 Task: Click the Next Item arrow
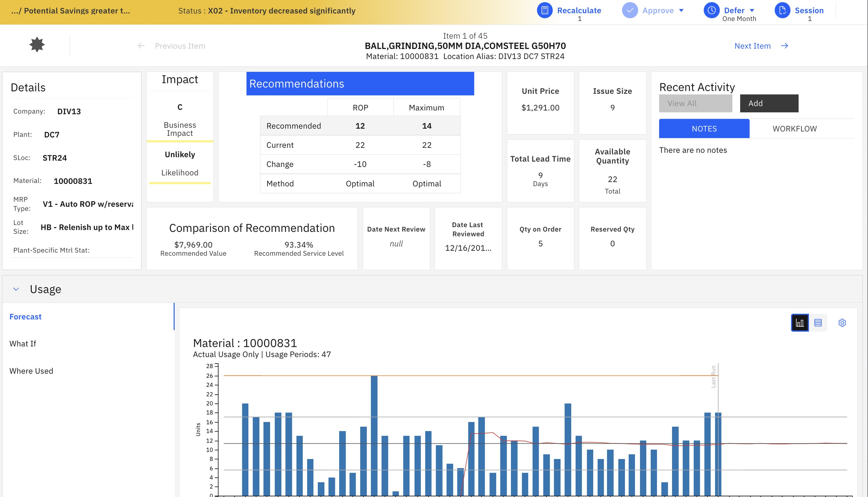(785, 46)
